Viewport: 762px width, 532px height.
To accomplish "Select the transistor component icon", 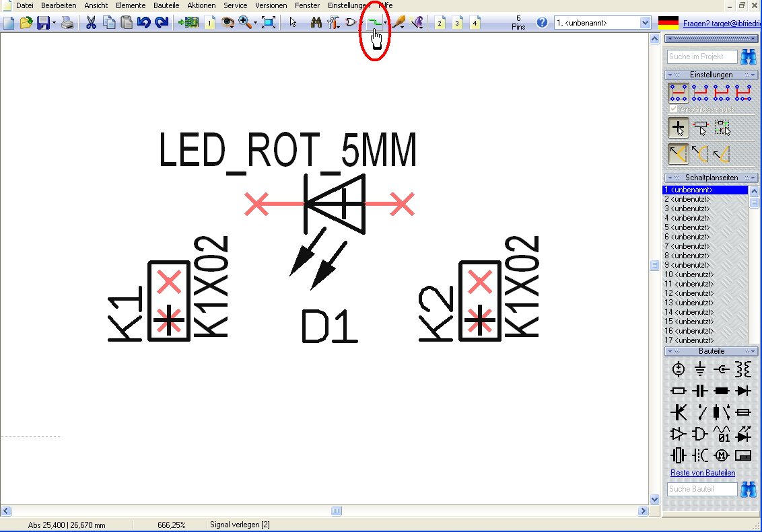I will (679, 412).
